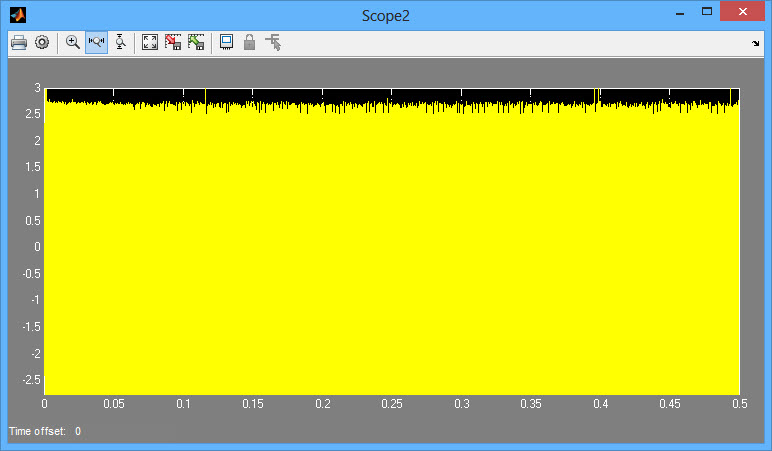Toggle the Floating scope button
The image size is (772, 451).
(x=227, y=42)
